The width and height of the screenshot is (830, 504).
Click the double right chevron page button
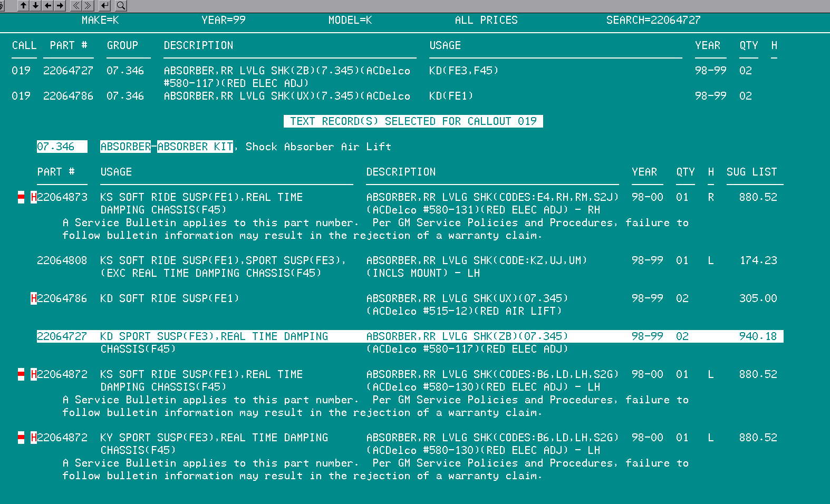(x=88, y=6)
